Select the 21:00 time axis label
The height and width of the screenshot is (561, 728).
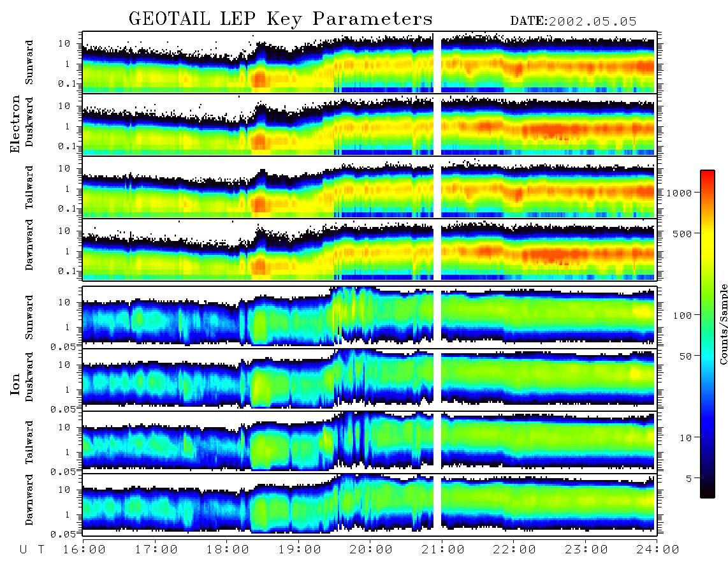[443, 550]
